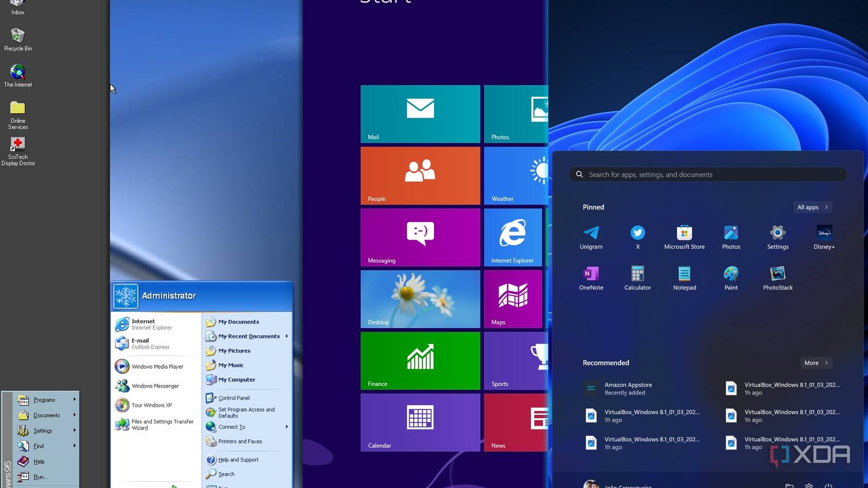The width and height of the screenshot is (868, 488).
Task: Open the Recycle Bin
Action: (x=18, y=37)
